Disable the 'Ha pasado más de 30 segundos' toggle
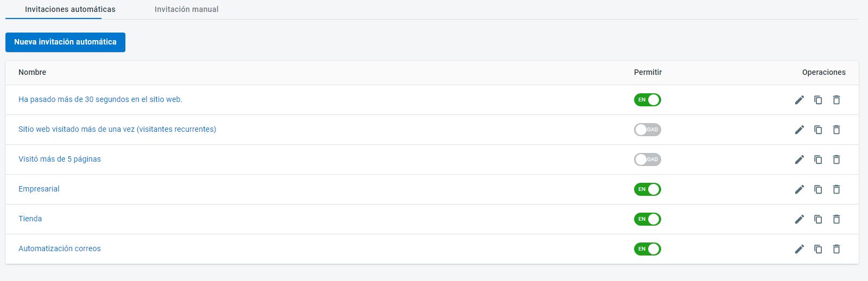The image size is (868, 281). pyautogui.click(x=648, y=100)
